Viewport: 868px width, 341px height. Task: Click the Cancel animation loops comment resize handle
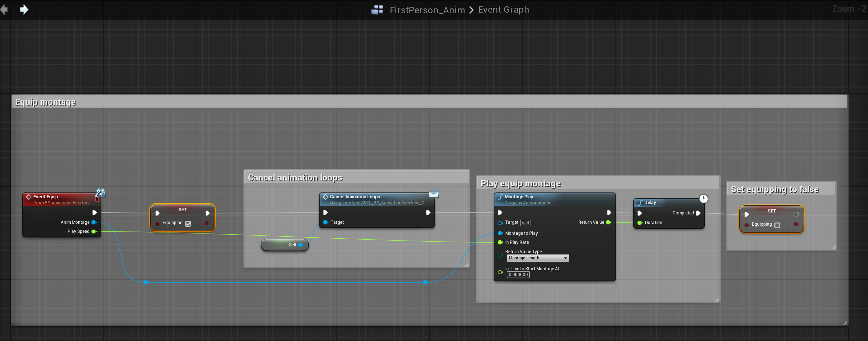(467, 264)
